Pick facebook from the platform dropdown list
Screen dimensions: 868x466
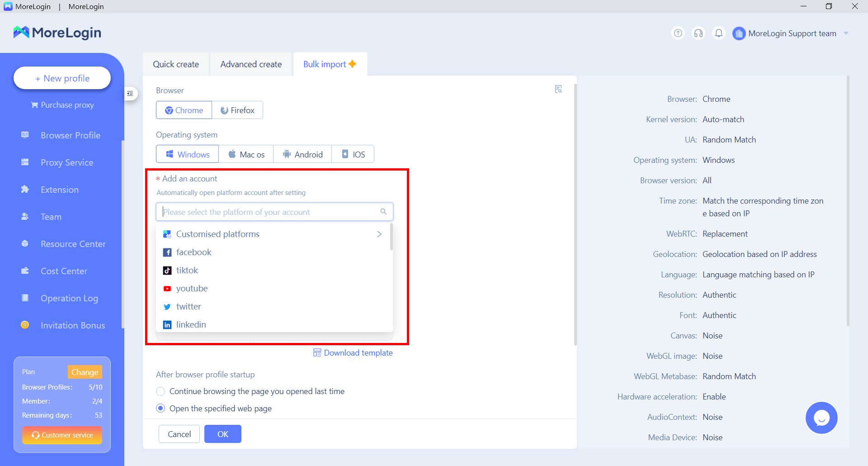pyautogui.click(x=193, y=252)
